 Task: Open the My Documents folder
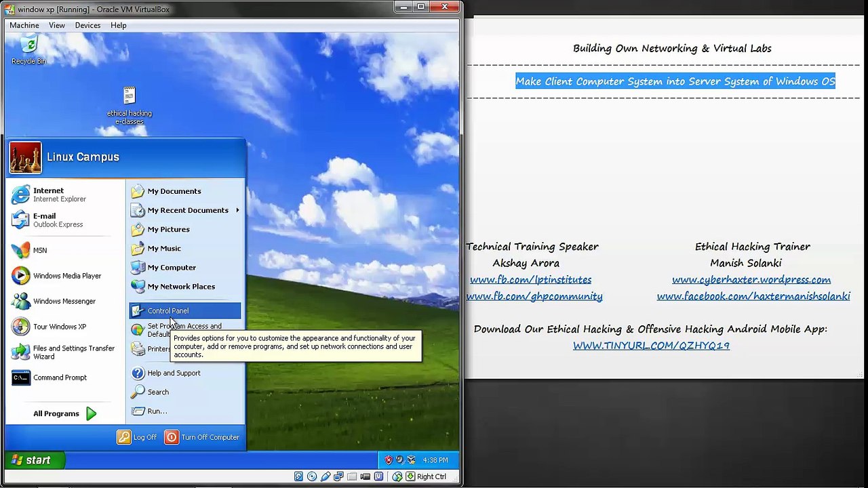184,191
